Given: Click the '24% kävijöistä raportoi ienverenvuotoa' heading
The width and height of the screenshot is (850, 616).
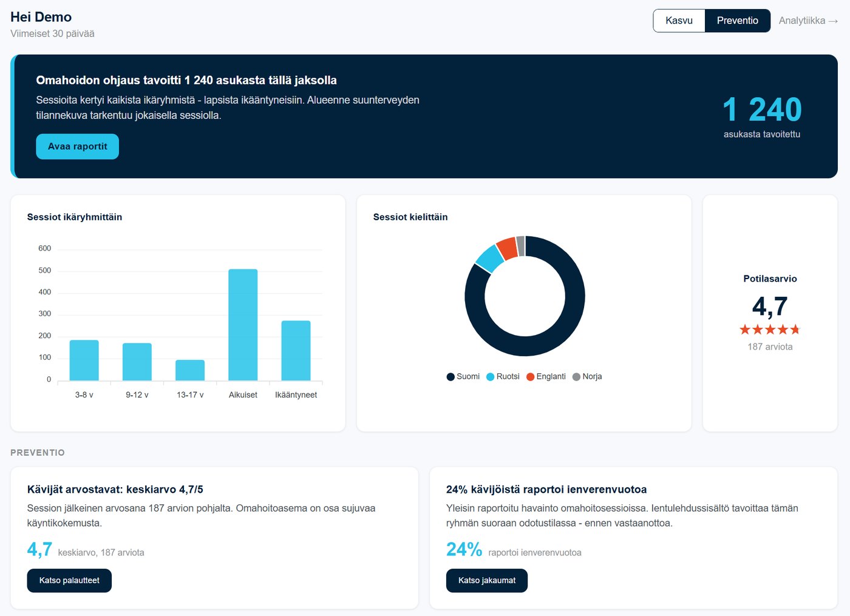Looking at the screenshot, I should tap(546, 490).
